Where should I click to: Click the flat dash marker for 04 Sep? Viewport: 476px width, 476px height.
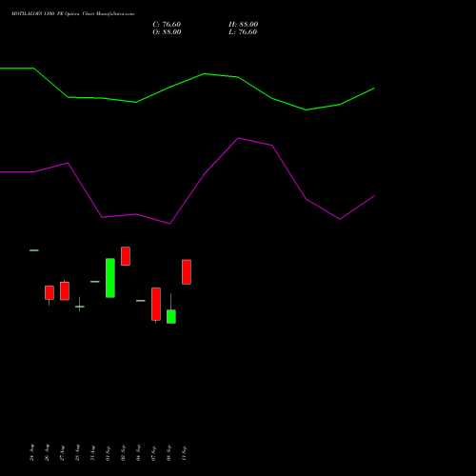(141, 301)
